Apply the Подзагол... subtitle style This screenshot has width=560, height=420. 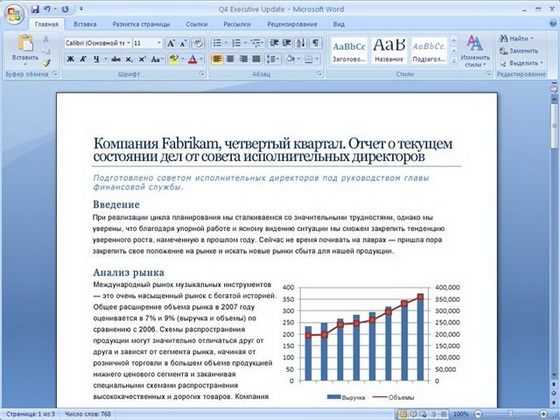point(429,51)
